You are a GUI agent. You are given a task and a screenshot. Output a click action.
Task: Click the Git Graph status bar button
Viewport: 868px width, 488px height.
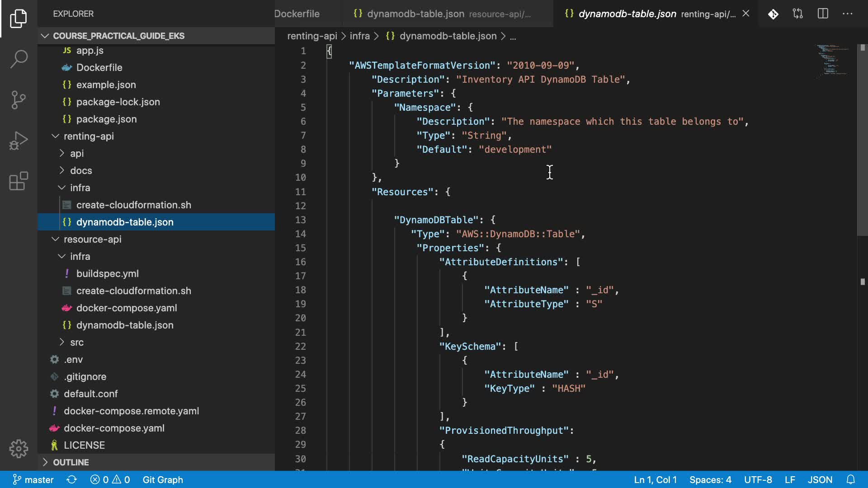tap(163, 479)
